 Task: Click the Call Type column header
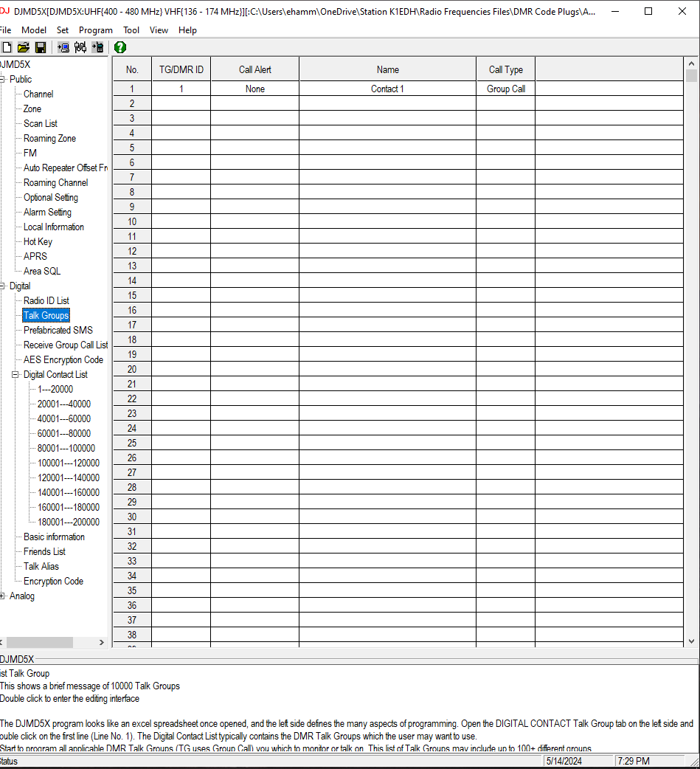(x=505, y=69)
